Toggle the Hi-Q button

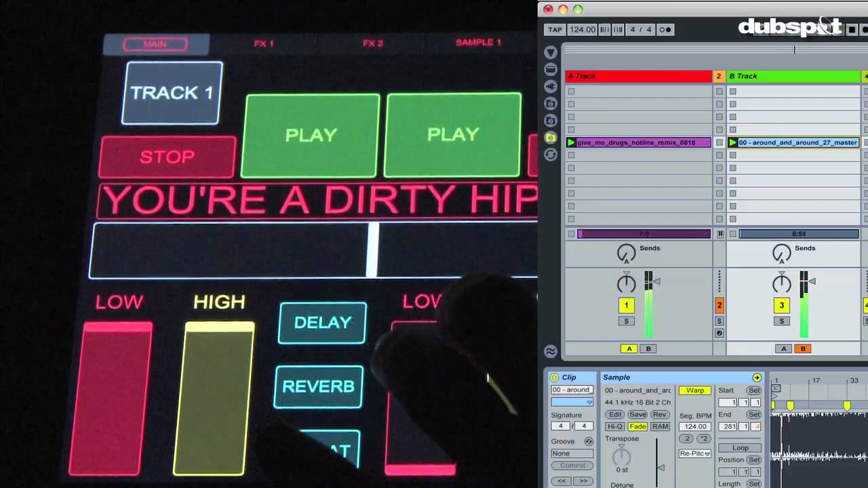click(x=614, y=426)
